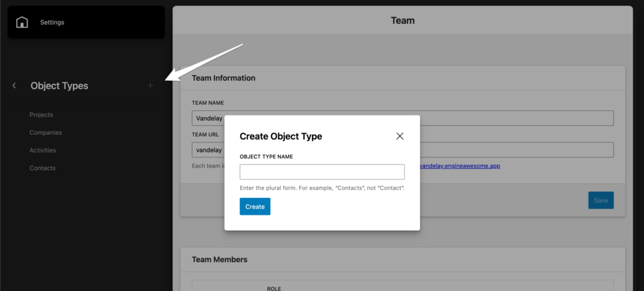644x291 pixels.
Task: Click the Team page title
Action: point(402,21)
